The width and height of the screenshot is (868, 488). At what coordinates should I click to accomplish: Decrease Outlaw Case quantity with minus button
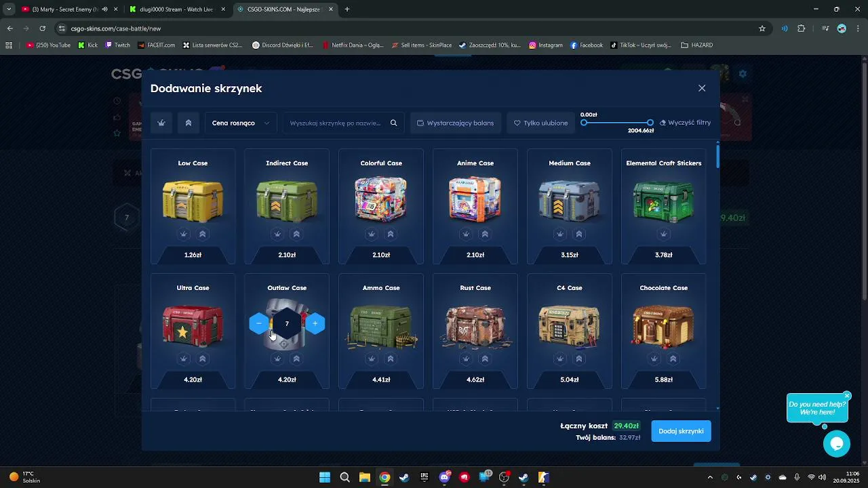click(259, 323)
